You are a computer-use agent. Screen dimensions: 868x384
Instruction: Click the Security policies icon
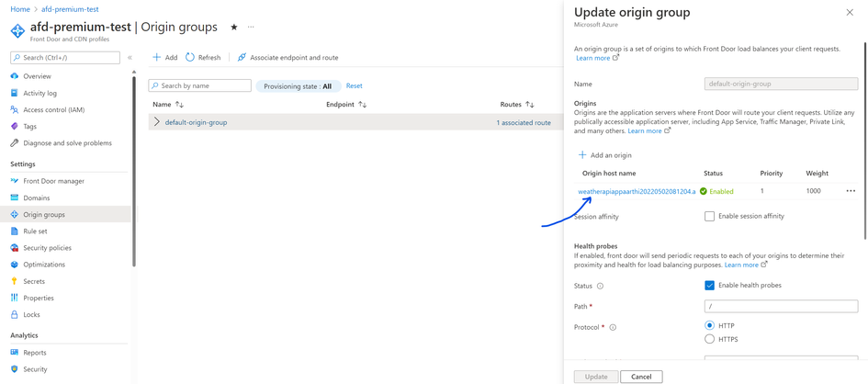(15, 248)
